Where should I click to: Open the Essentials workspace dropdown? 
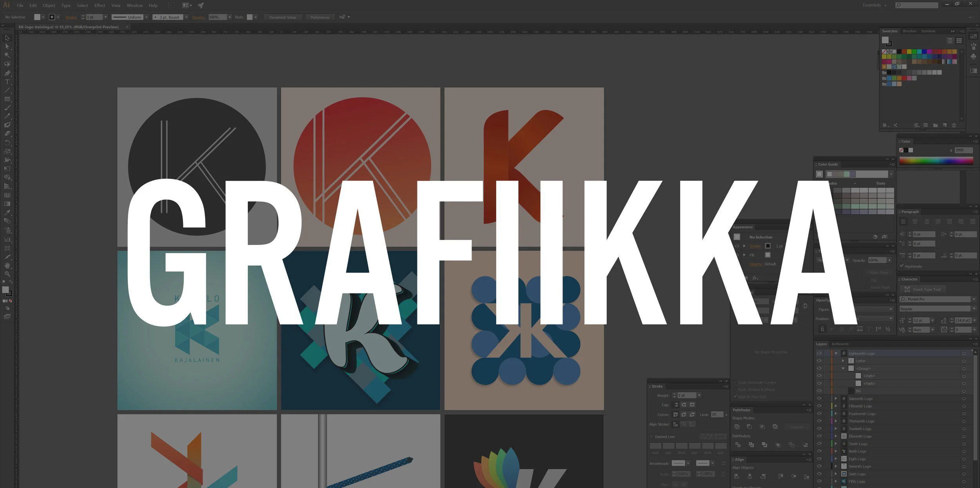875,5
